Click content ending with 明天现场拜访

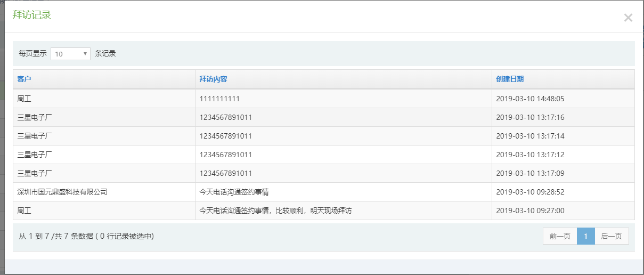[x=275, y=211]
